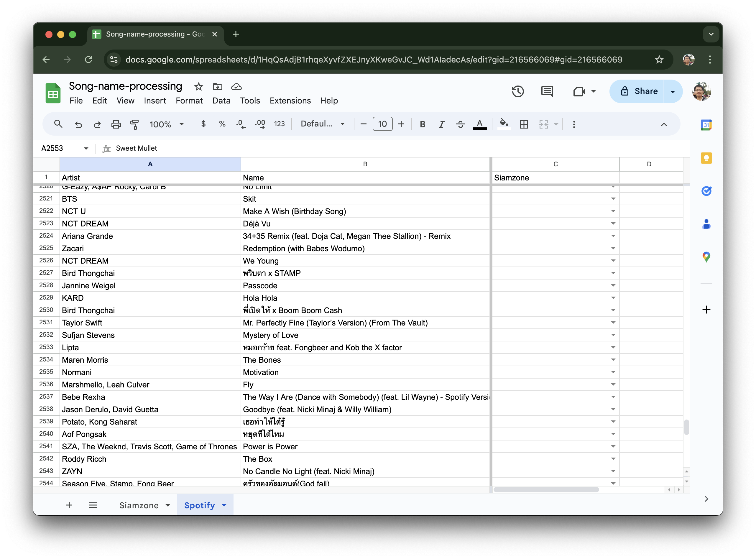Decrease decimal places icon

(241, 124)
